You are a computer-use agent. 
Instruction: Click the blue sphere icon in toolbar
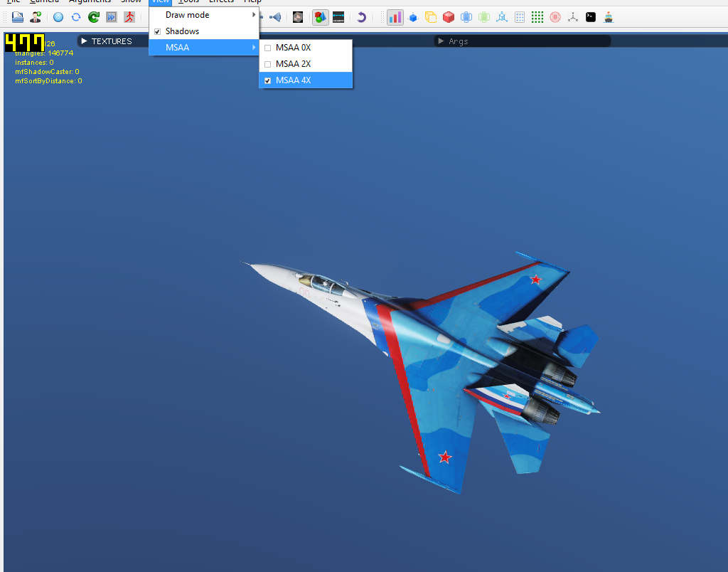(58, 18)
